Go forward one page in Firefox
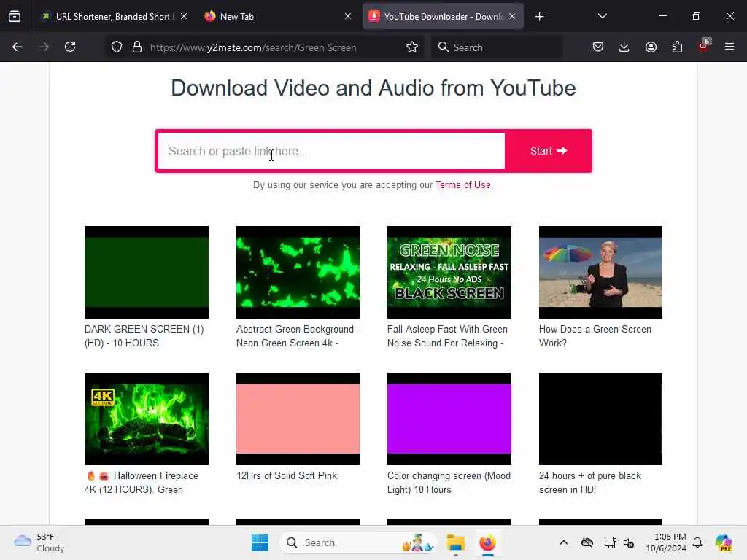The image size is (747, 560). (44, 47)
